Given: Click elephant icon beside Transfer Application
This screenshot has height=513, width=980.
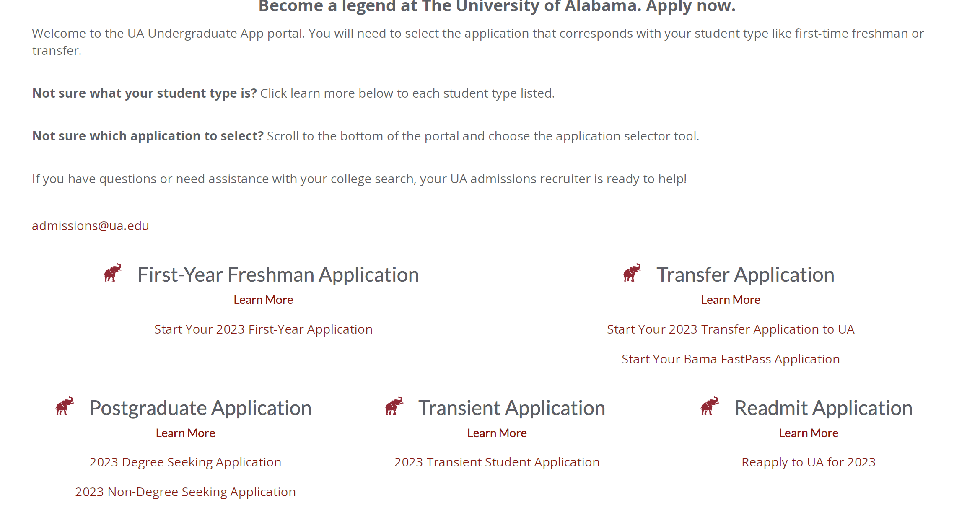Looking at the screenshot, I should pyautogui.click(x=632, y=272).
